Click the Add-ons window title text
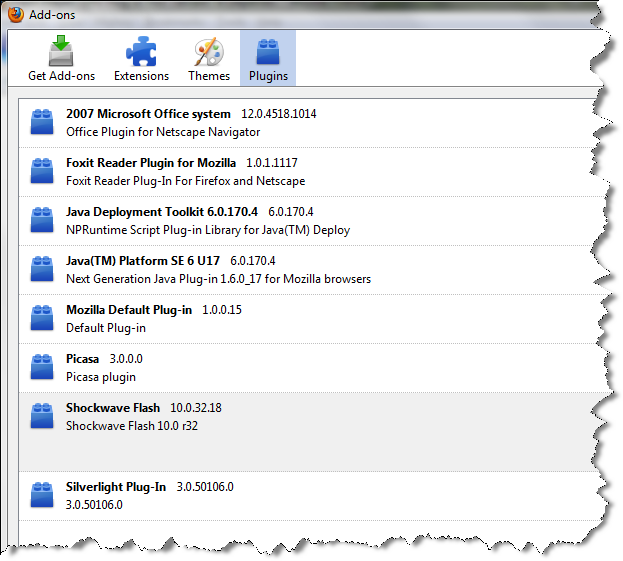Viewport: 623px width, 561px height. pyautogui.click(x=52, y=15)
